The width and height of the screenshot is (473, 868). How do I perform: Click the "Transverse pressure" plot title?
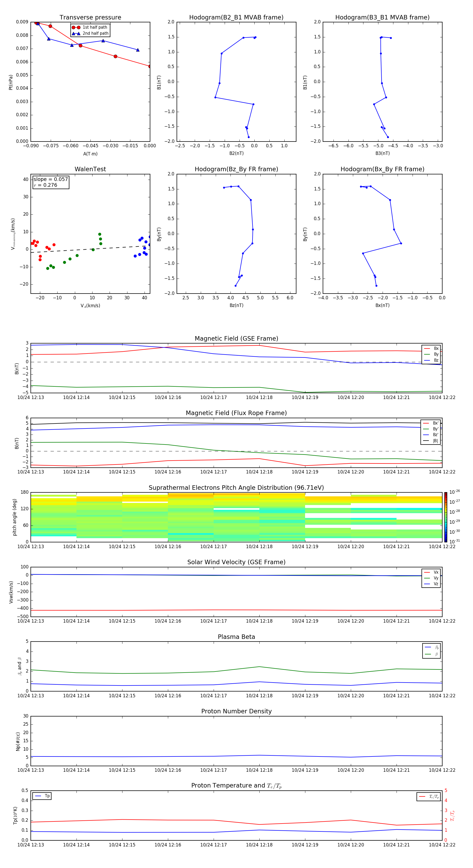(90, 18)
